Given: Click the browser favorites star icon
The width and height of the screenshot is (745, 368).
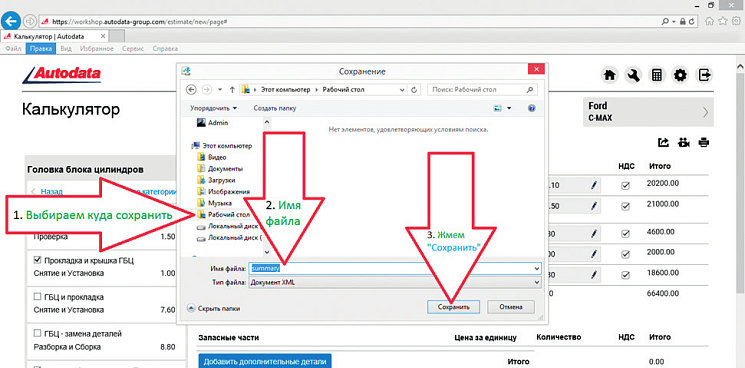Looking at the screenshot, I should [723, 21].
